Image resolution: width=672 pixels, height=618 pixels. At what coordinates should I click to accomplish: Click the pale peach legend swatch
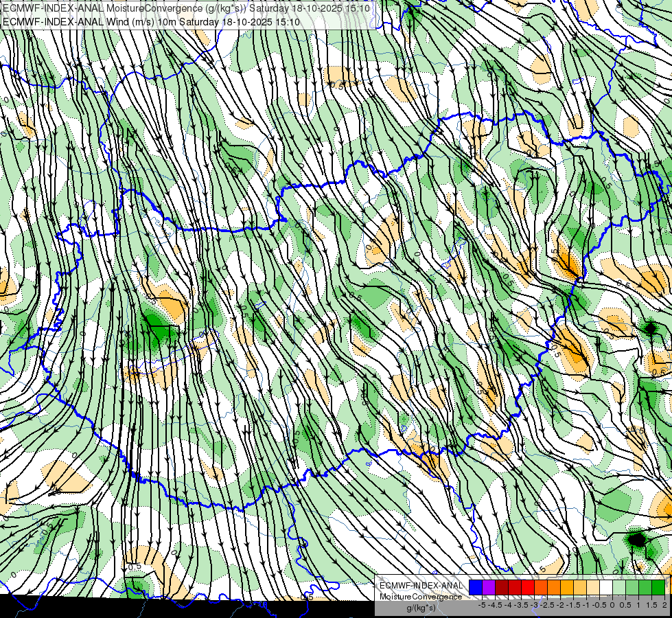[x=593, y=587]
